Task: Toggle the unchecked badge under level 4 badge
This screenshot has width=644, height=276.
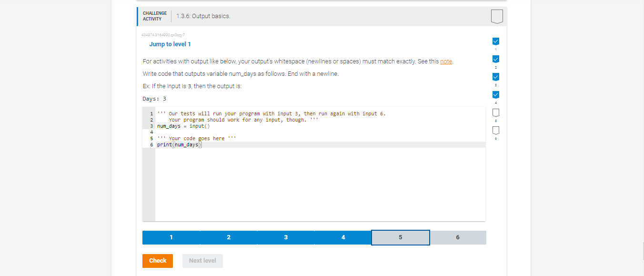Action: (495, 112)
